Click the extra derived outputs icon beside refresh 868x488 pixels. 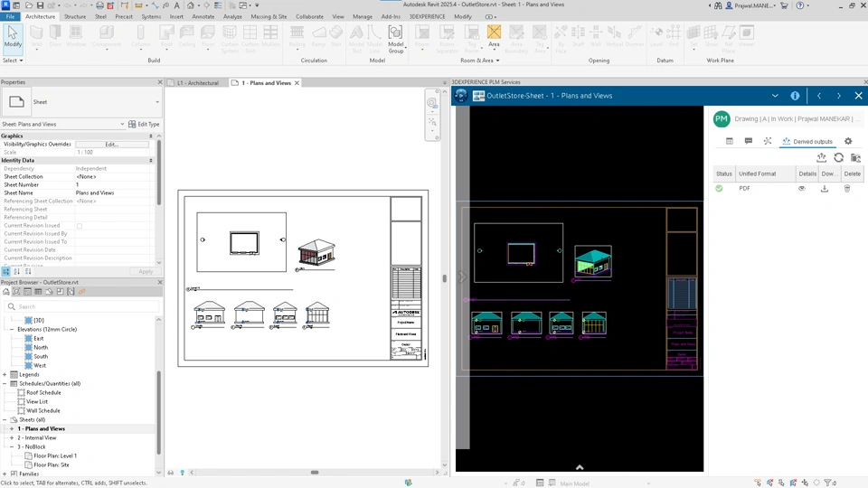pos(856,157)
